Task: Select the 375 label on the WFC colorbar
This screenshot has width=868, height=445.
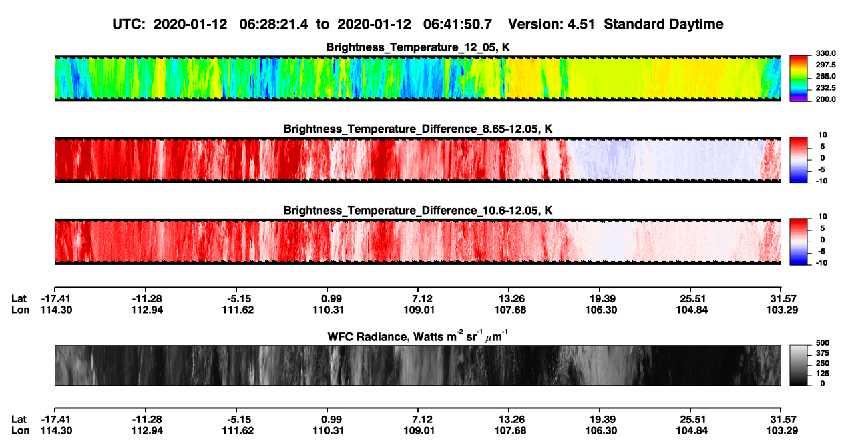Action: (x=821, y=353)
